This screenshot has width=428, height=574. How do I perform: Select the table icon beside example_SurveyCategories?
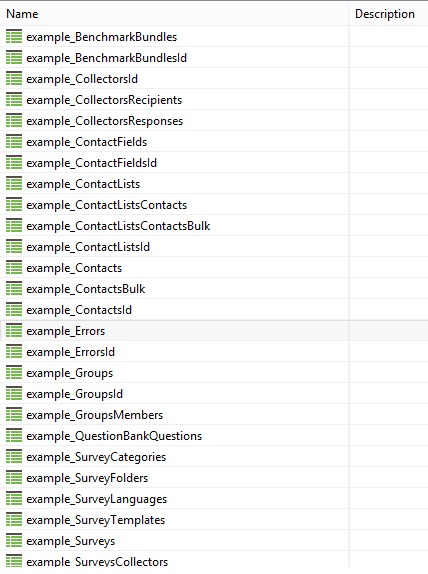tap(14, 456)
